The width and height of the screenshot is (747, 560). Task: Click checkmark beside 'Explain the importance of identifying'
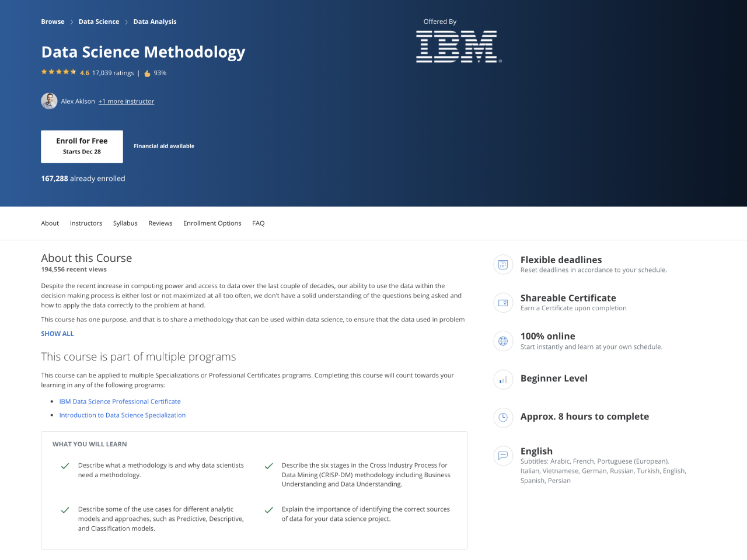269,510
